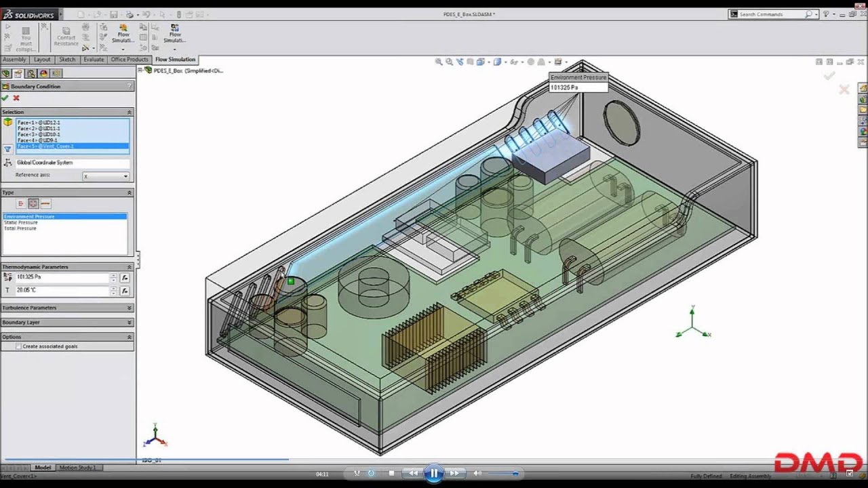Open Flow Simulation analysis tree tab icon
868x488 pixels.
(x=56, y=73)
